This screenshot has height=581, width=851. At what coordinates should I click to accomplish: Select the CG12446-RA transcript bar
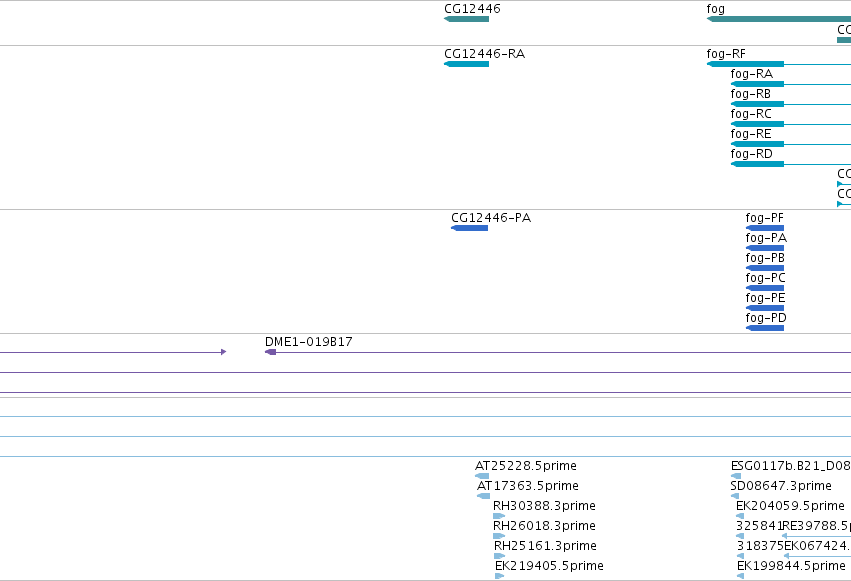tap(466, 64)
